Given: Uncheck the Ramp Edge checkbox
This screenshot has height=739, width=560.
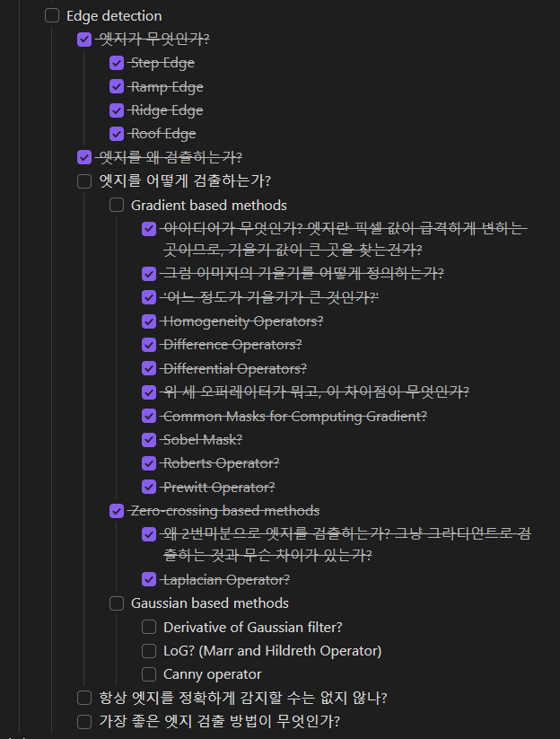Looking at the screenshot, I should pos(117,86).
